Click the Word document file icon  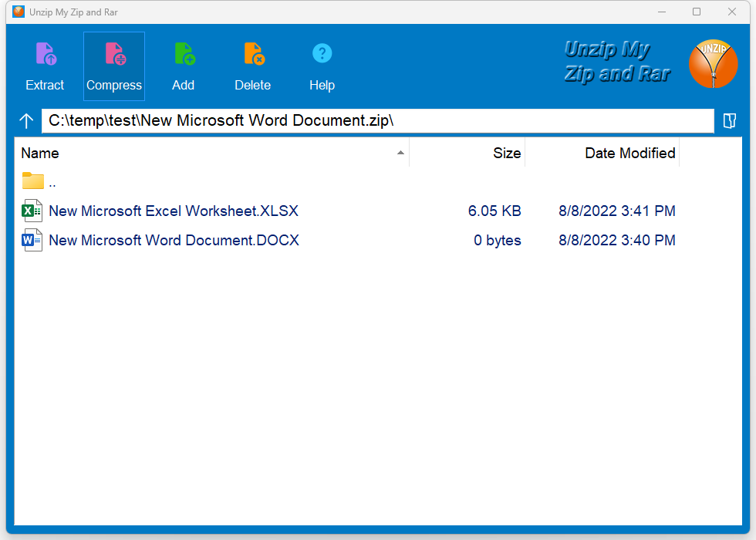tap(32, 240)
